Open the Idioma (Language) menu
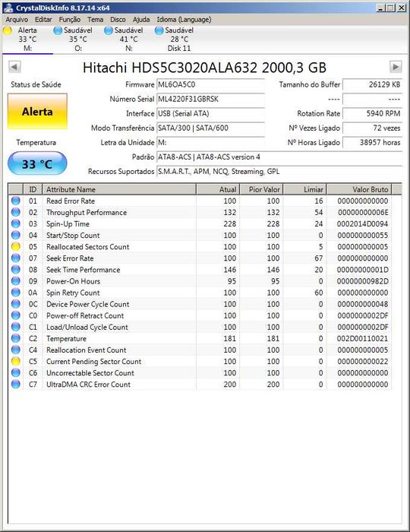 click(184, 20)
